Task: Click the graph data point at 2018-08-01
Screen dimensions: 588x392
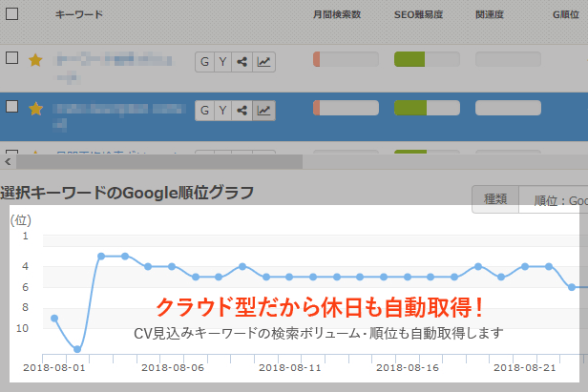Action: (54, 319)
